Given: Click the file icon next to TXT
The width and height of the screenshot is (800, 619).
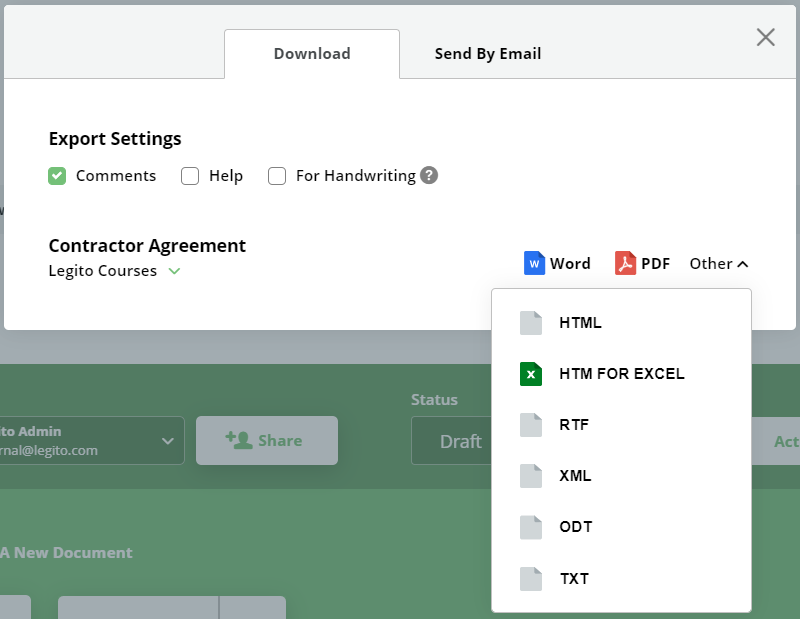Looking at the screenshot, I should coord(531,579).
